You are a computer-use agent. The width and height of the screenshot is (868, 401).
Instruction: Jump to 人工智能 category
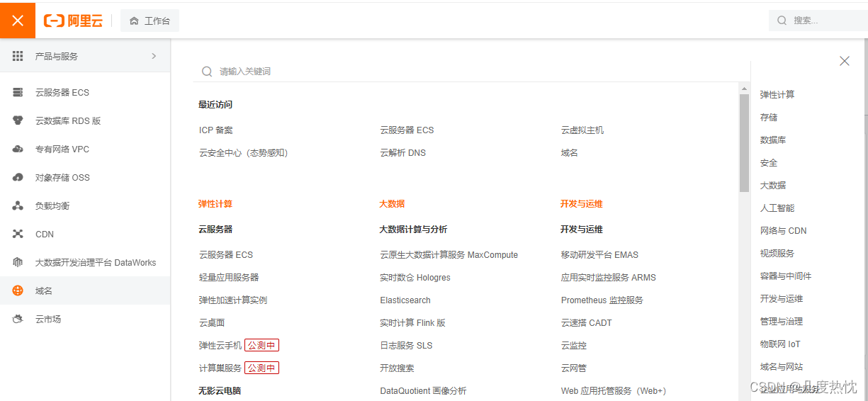[777, 208]
